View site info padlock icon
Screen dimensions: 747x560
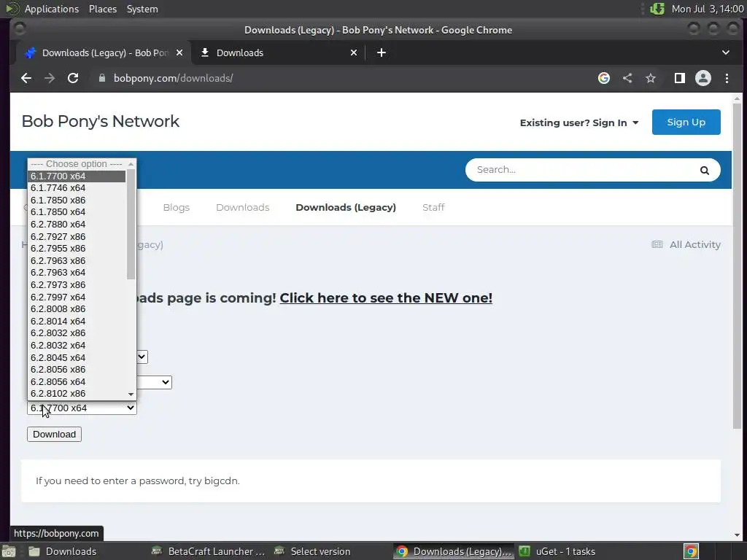click(101, 78)
